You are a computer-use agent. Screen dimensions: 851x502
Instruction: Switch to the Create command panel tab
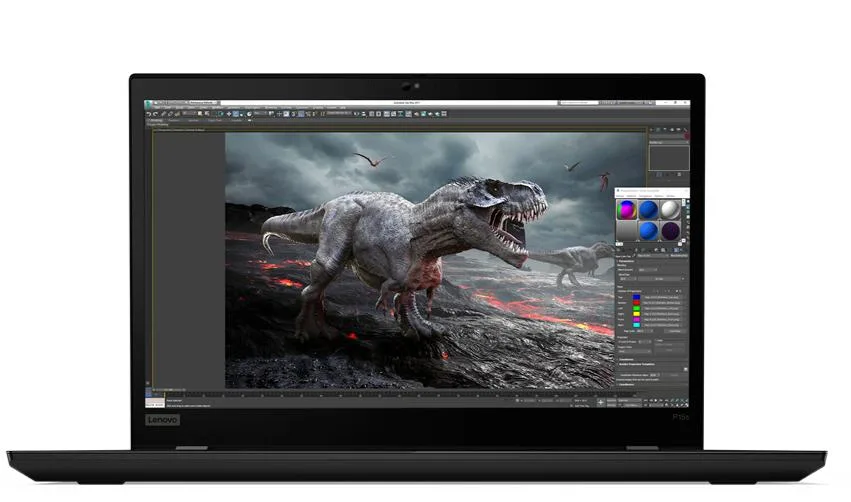tap(651, 130)
